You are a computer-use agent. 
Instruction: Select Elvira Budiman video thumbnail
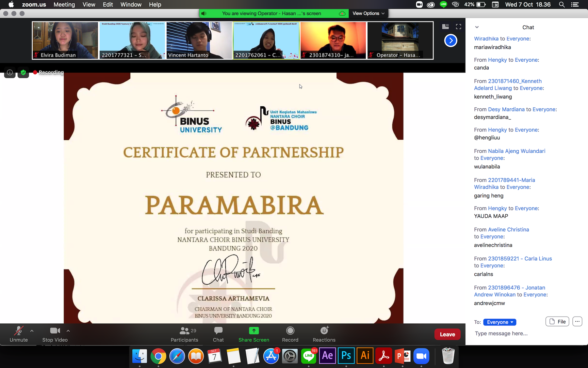point(65,41)
